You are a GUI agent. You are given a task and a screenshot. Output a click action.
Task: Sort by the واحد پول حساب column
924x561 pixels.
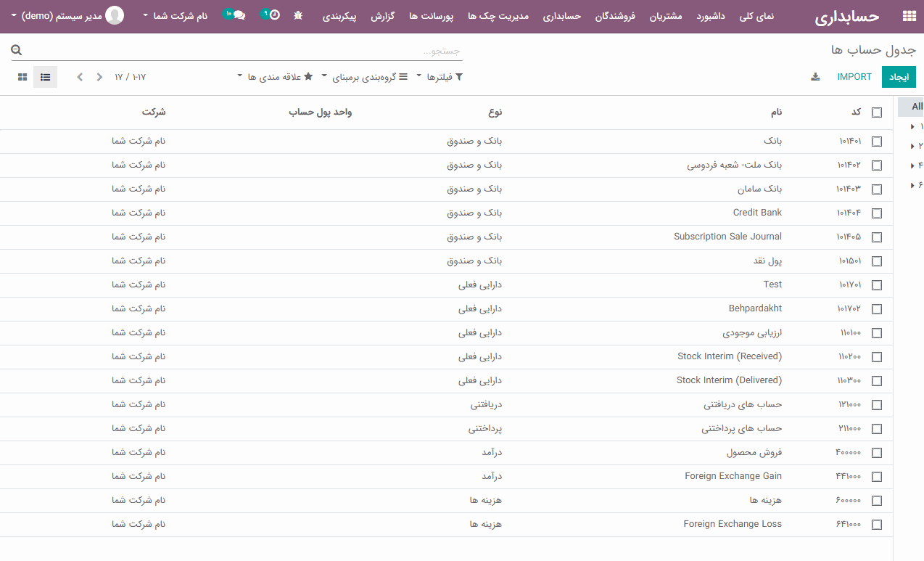(321, 112)
